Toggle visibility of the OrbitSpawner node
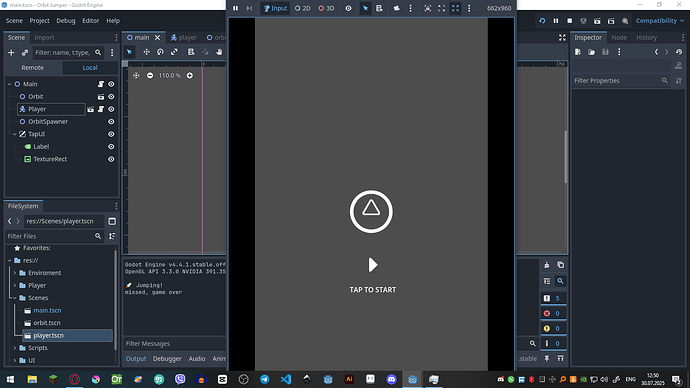The image size is (690, 388). 111,121
